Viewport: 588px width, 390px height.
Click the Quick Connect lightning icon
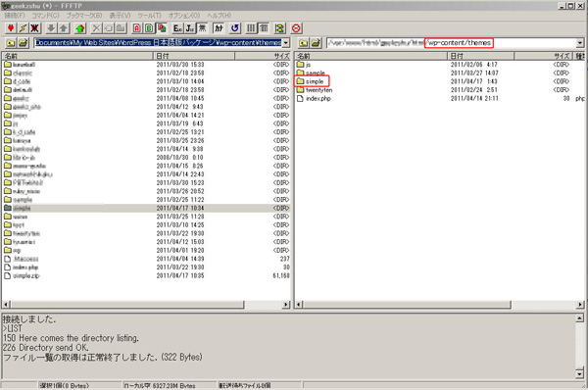pyautogui.click(x=23, y=28)
